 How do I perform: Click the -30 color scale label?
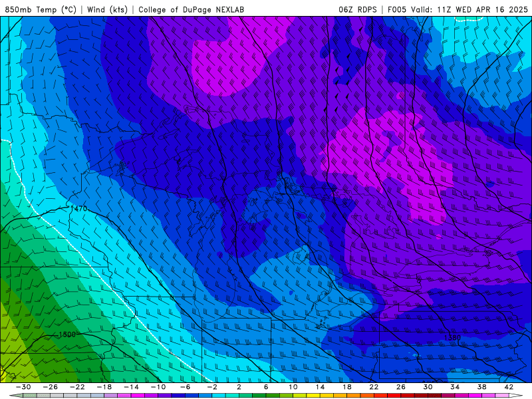tap(23, 387)
